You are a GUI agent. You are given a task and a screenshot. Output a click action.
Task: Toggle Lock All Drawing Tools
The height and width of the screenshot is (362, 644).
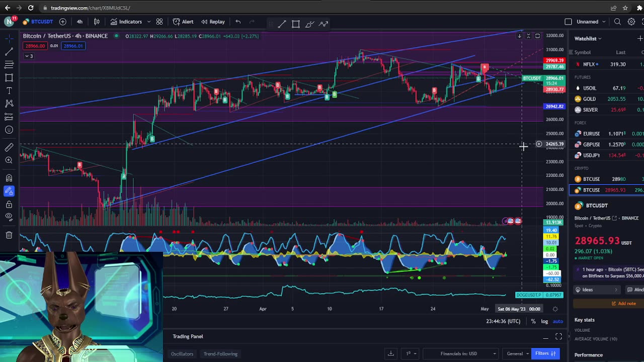point(9,204)
